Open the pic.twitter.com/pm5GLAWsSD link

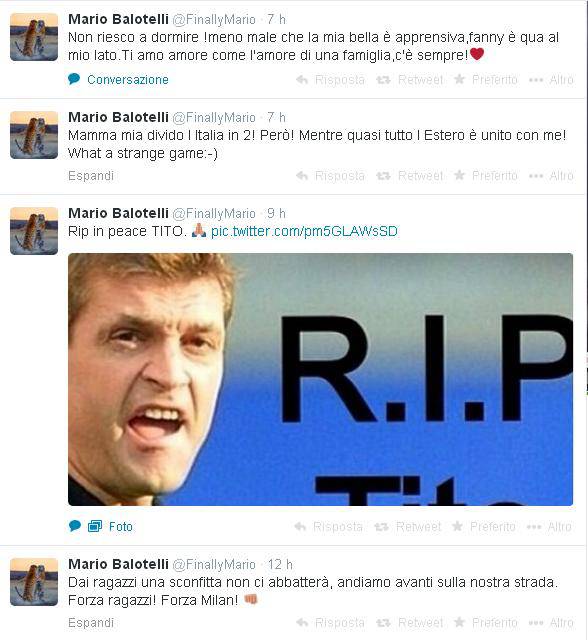[304, 231]
